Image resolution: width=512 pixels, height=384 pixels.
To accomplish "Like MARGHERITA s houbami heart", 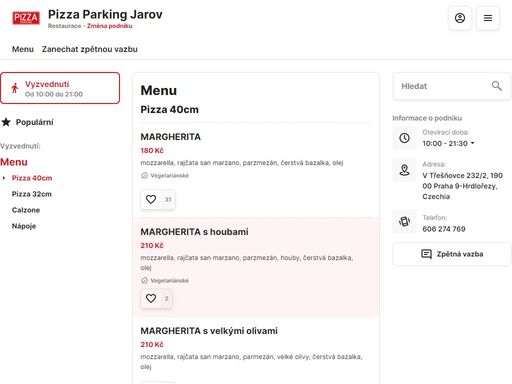I will click(x=151, y=298).
